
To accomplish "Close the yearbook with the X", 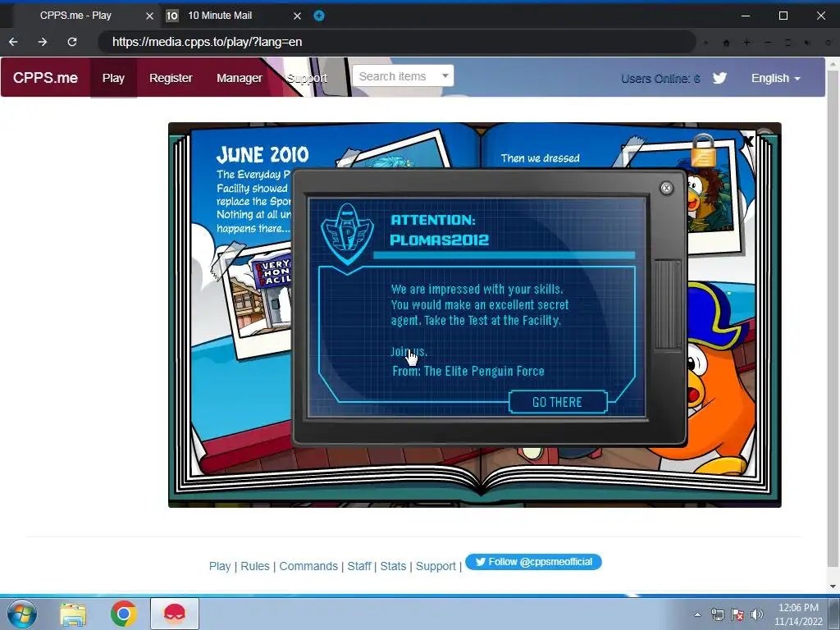I will point(748,141).
